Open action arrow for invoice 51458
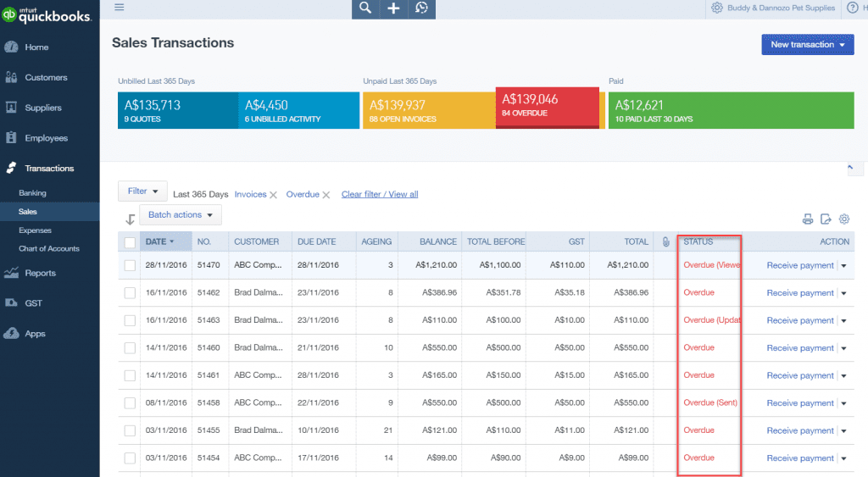 [844, 403]
